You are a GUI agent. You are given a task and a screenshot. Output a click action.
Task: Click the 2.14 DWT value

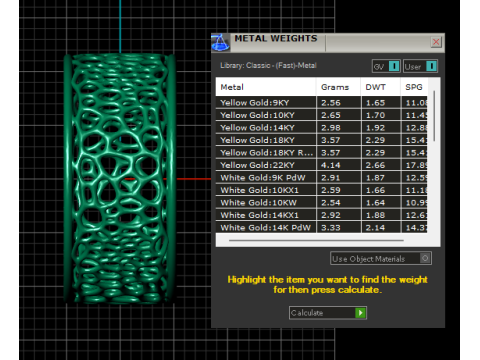[375, 228]
